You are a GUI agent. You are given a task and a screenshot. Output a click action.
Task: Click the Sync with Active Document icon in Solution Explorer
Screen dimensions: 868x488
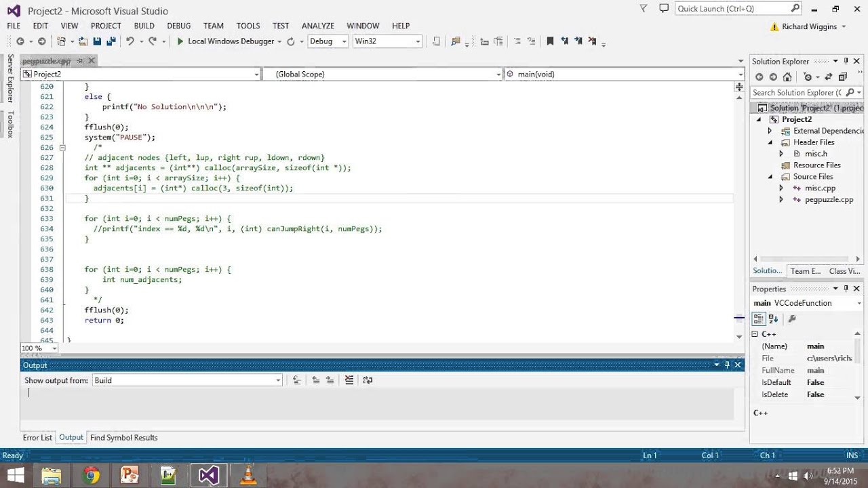click(828, 77)
